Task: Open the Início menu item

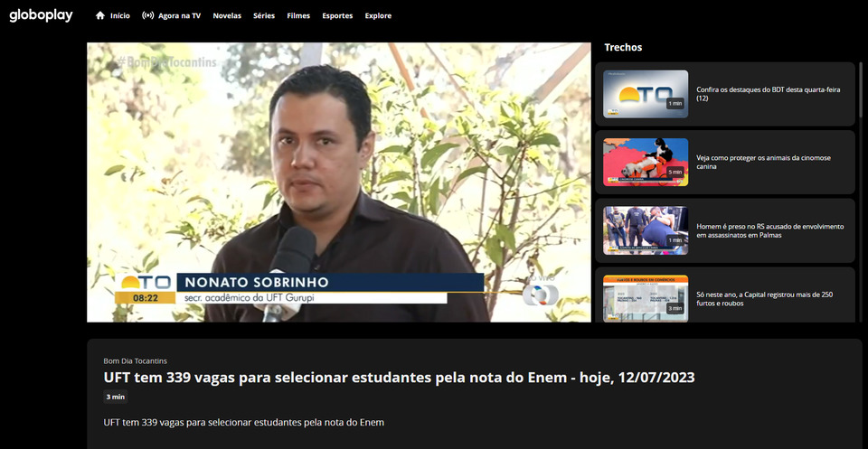Action: [120, 16]
